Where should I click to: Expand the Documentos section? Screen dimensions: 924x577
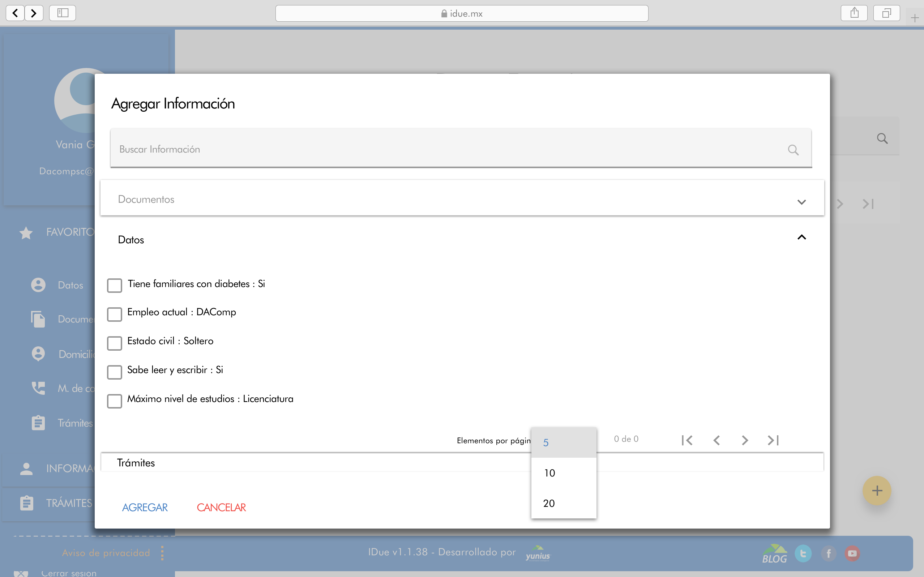(801, 201)
